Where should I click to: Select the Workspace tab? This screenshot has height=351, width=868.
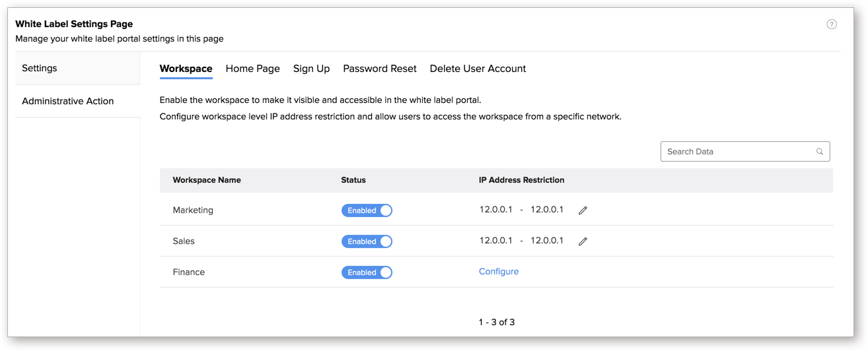point(186,69)
